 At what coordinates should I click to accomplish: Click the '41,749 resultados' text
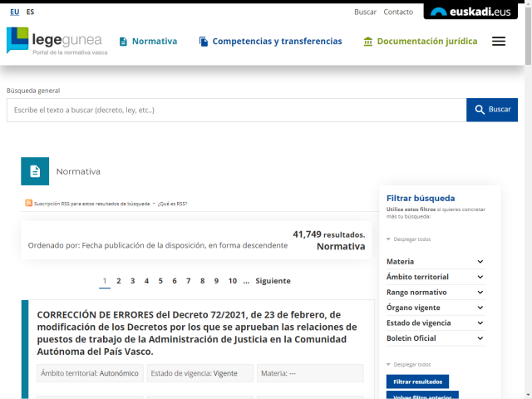click(x=329, y=234)
